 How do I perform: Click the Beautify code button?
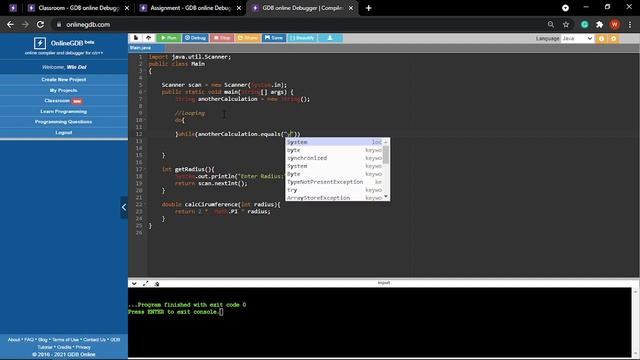click(302, 38)
